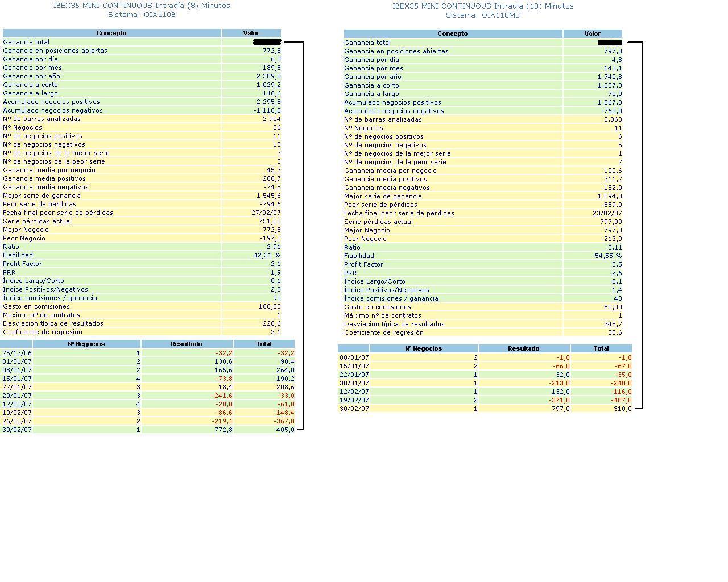Select the Mejor serie de ganancia value 1.594,0
The image size is (728, 582).
(610, 196)
